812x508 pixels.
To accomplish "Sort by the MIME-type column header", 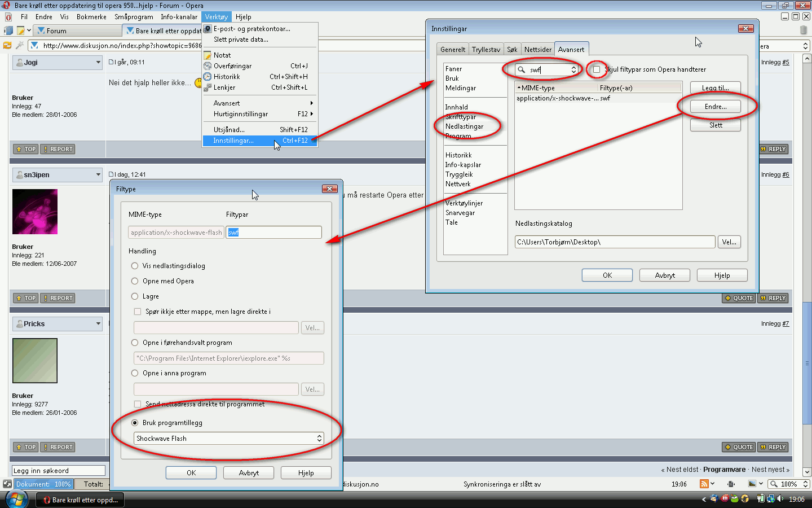I will [x=557, y=88].
